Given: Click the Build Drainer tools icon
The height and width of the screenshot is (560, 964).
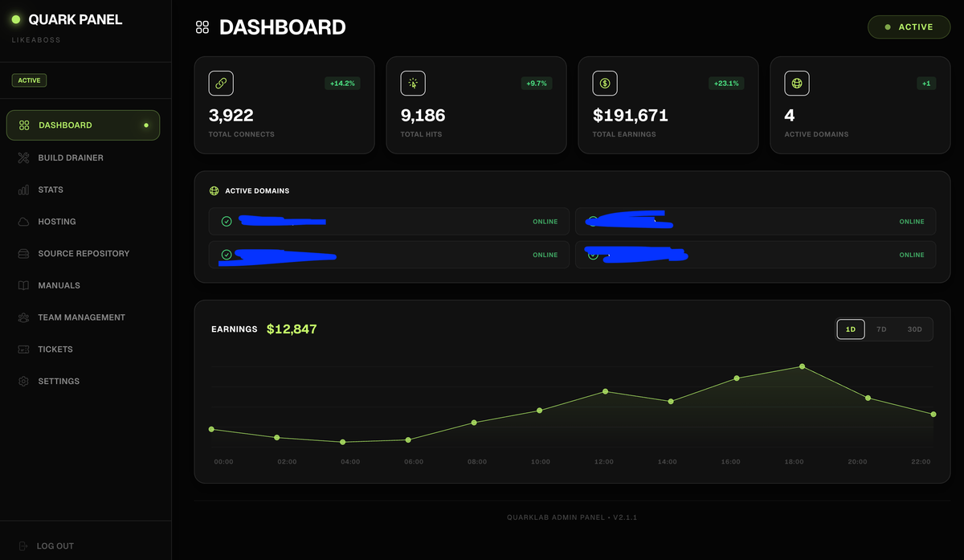Looking at the screenshot, I should pos(23,157).
